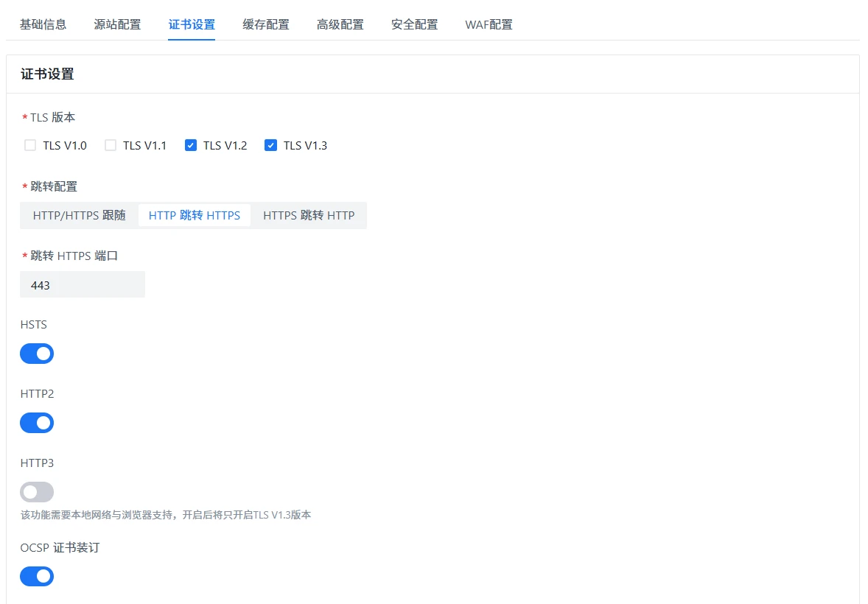This screenshot has height=604, width=868.
Task: Switch to the 安全配置 tab
Action: coord(415,24)
